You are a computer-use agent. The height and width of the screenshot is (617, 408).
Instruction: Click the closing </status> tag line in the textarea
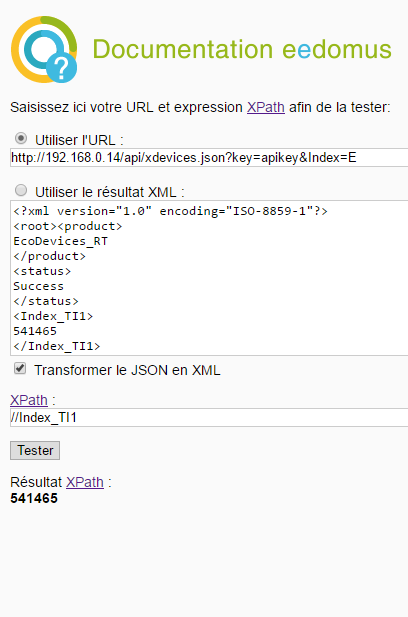[46, 301]
